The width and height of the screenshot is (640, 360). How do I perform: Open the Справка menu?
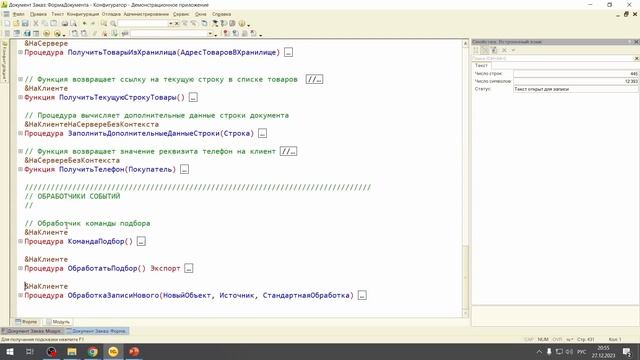tap(222, 14)
